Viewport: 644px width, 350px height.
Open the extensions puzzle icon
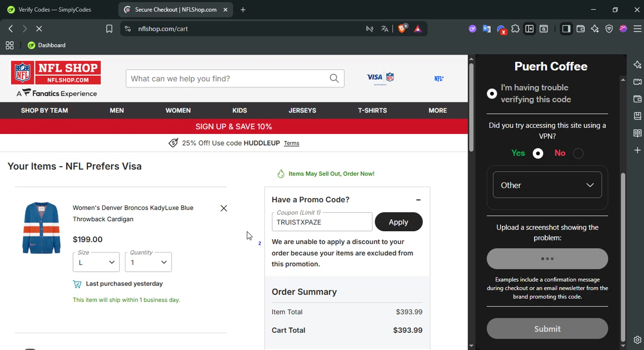515,29
